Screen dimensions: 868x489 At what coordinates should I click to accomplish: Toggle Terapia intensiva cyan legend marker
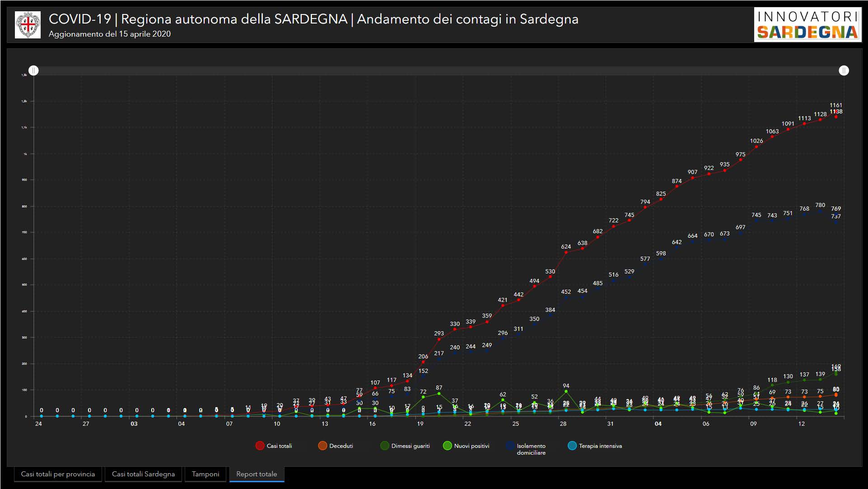(x=572, y=446)
